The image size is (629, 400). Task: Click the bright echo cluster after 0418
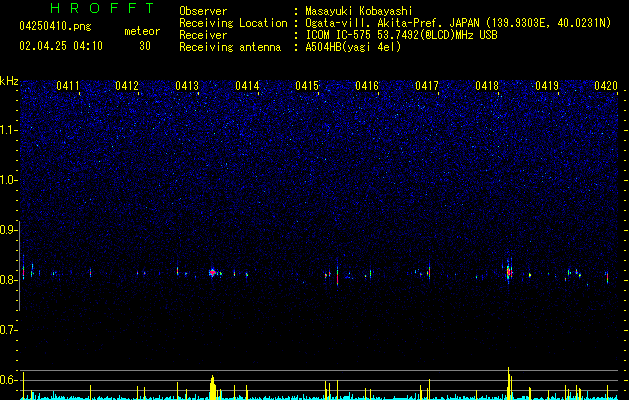point(509,271)
